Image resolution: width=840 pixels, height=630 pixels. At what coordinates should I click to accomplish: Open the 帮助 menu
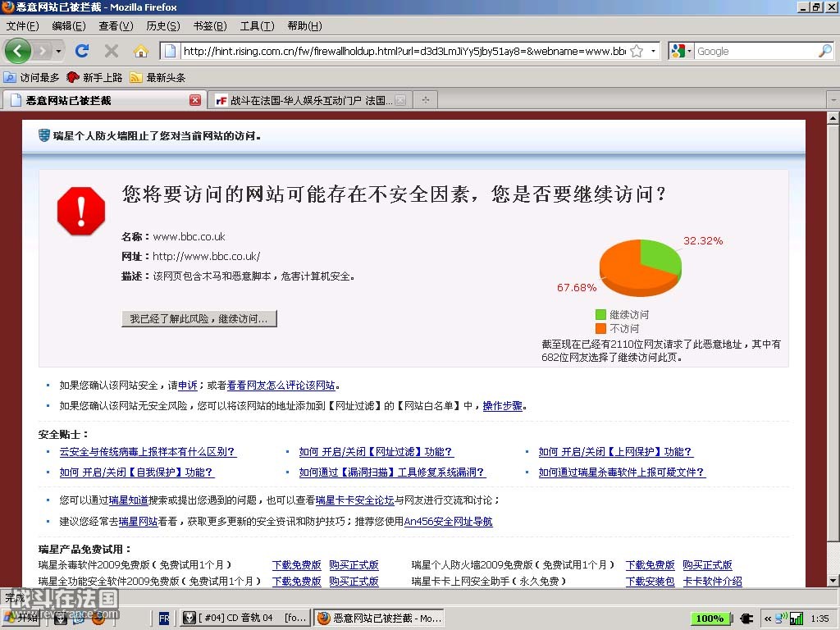pos(305,25)
